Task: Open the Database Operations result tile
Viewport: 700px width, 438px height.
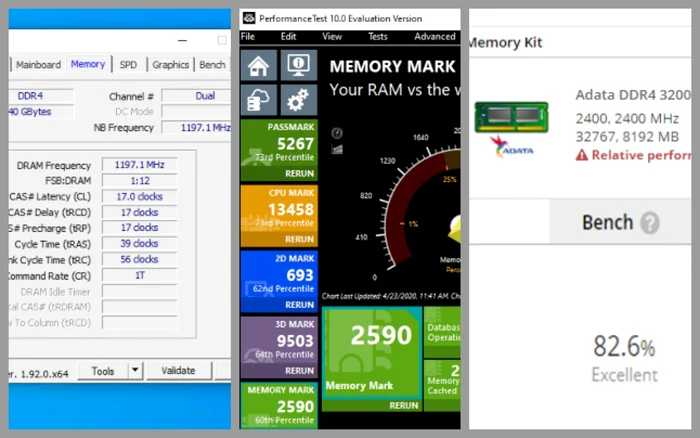Action: [x=442, y=332]
